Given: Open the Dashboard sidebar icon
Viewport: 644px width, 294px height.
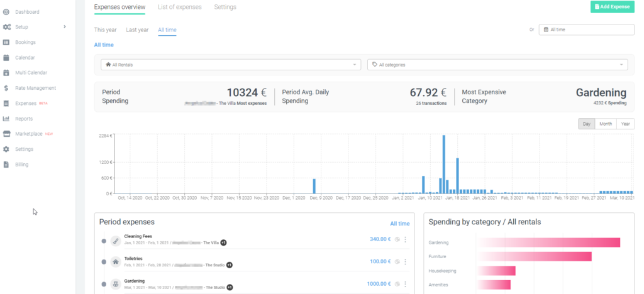Looking at the screenshot, I should pyautogui.click(x=6, y=12).
